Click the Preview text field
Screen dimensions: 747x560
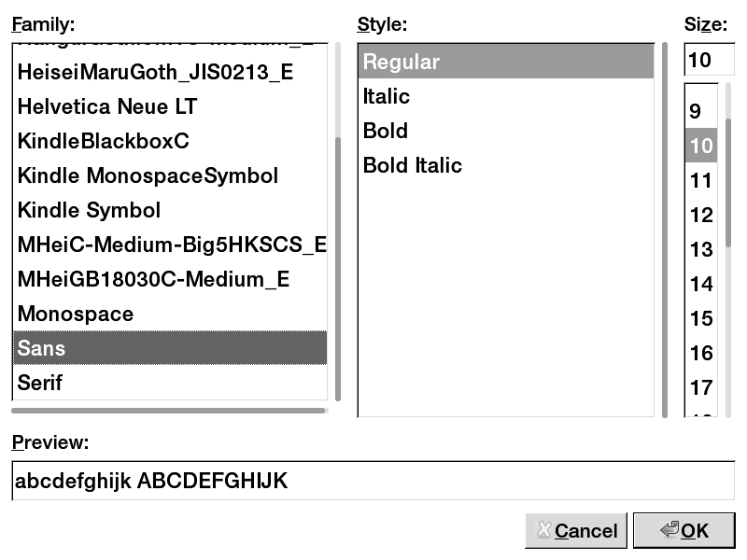point(373,482)
